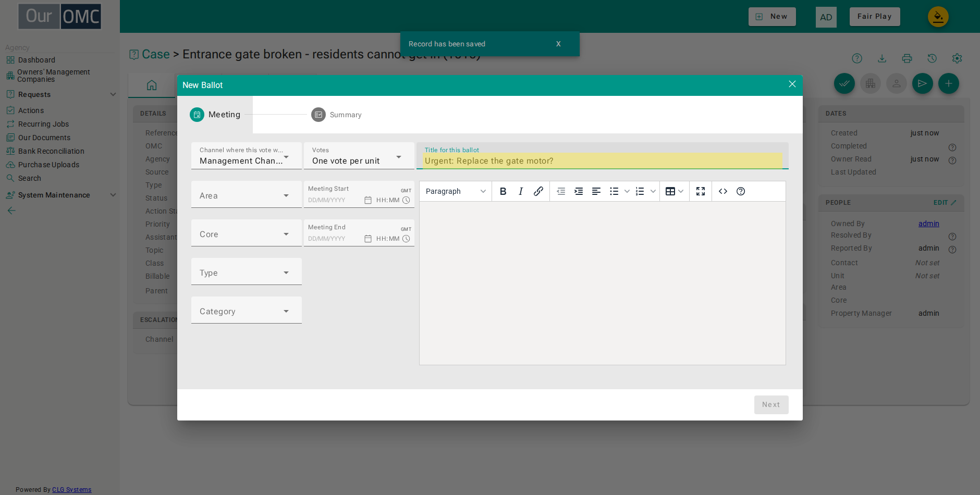Expand the Core dropdown

click(247, 233)
